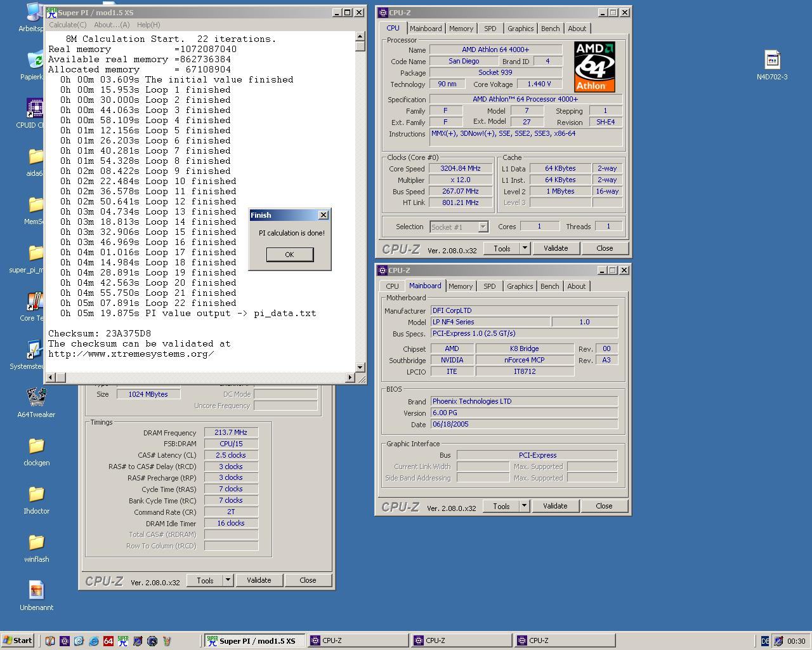Click the purple CPU-Z quick launch icon
The width and height of the screenshot is (812, 650).
[65, 641]
